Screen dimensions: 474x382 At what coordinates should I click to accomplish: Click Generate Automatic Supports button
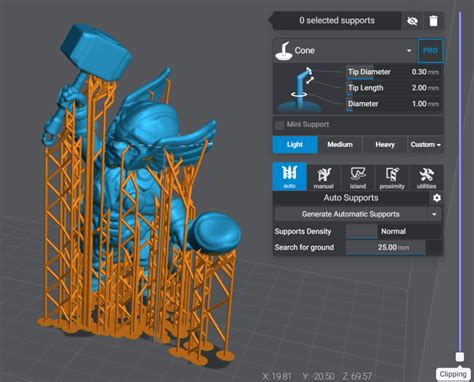[351, 214]
